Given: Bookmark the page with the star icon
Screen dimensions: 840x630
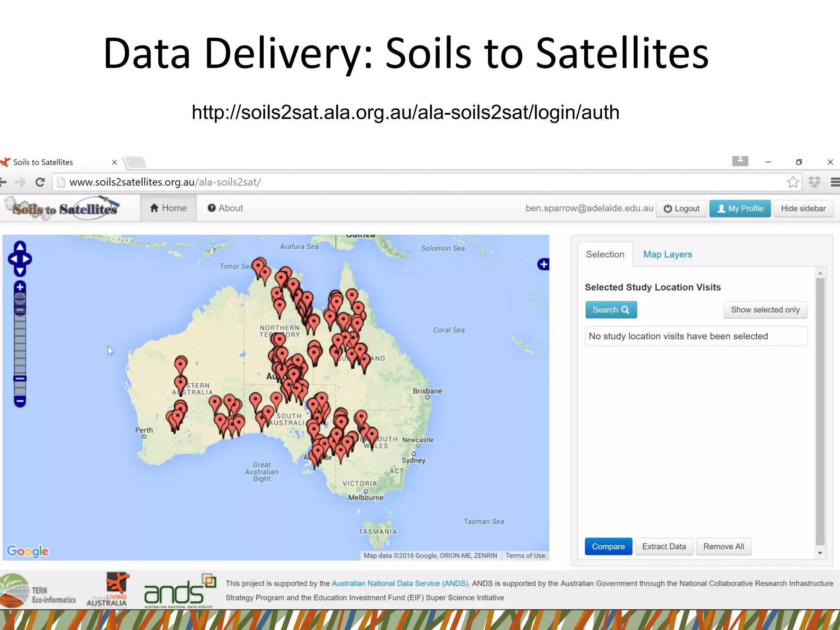Looking at the screenshot, I should coord(793,182).
